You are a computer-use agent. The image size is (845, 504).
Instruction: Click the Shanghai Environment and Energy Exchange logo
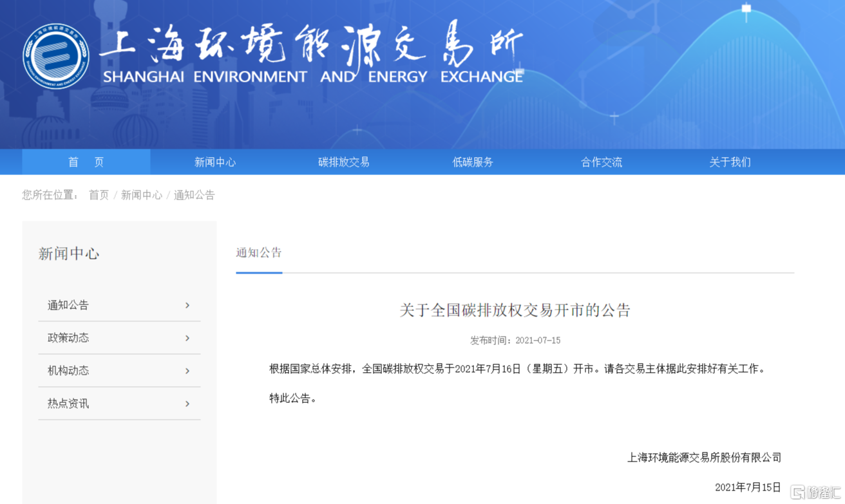[56, 56]
